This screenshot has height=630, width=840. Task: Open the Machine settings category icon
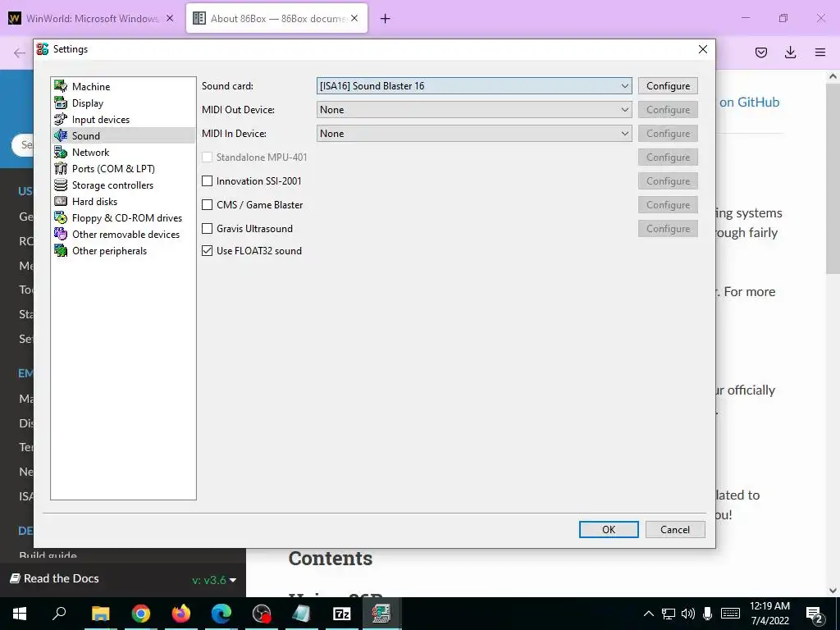[x=61, y=86]
